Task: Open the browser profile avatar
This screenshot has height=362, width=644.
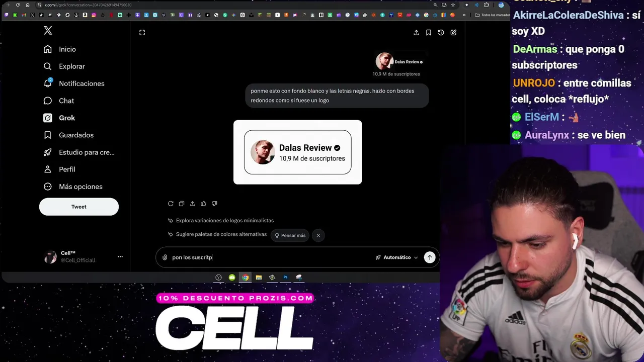Action: 501,5
